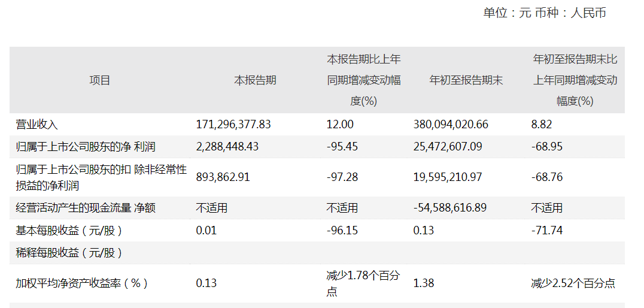Click the 年初至报告期末 column header
Image resolution: width=644 pixels, height=308 pixels.
coord(466,80)
